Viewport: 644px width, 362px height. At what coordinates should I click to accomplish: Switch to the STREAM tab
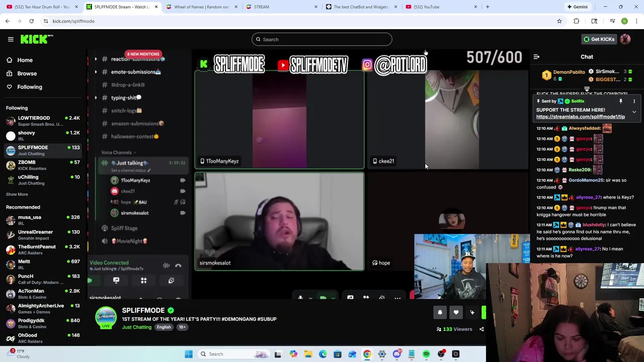[x=281, y=7]
